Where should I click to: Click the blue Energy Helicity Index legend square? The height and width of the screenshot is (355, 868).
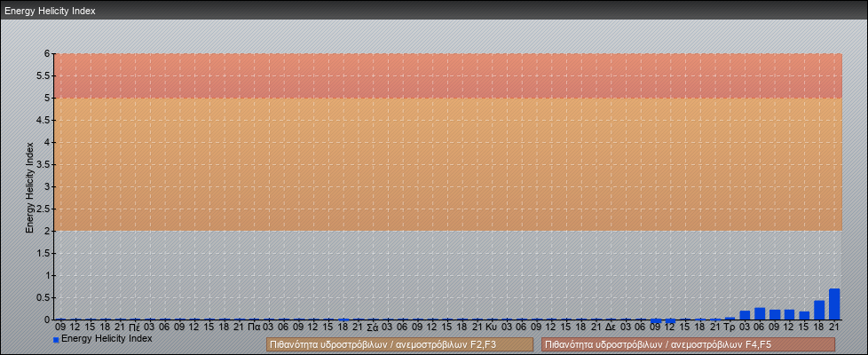(56, 340)
